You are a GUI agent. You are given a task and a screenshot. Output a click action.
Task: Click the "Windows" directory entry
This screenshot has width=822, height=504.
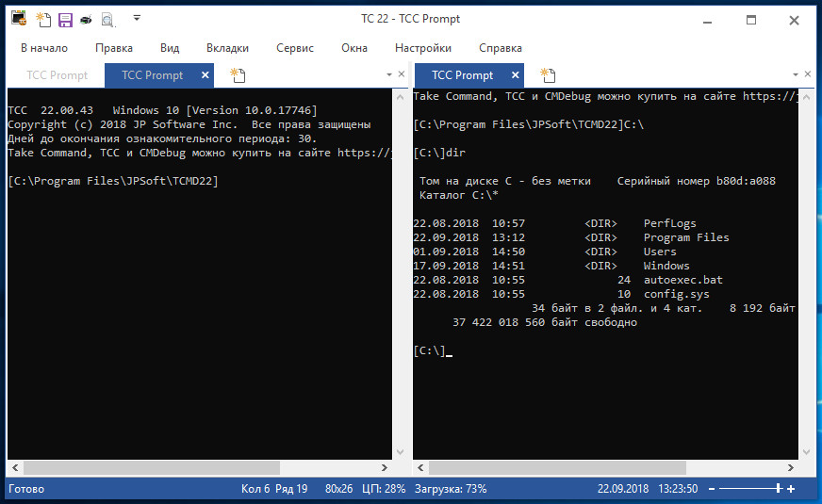[666, 267]
